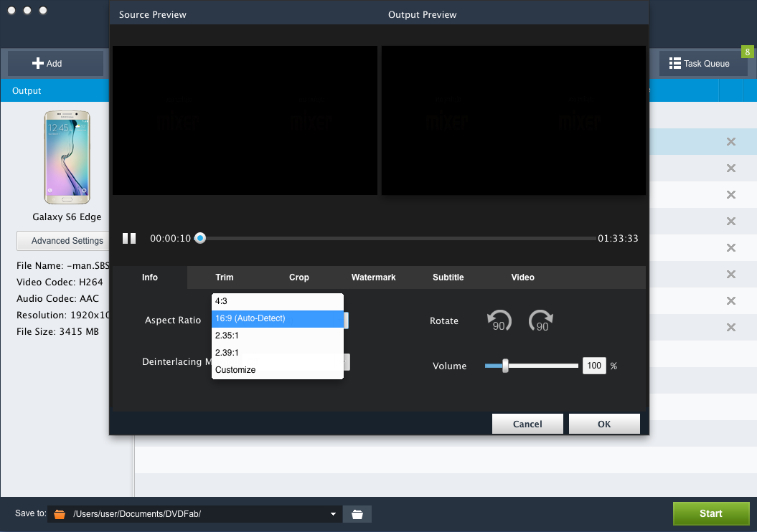Click the Source Preview video pane

(x=245, y=120)
